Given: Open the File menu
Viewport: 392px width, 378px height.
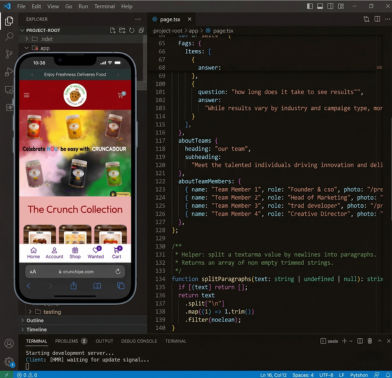Looking at the screenshot, I should (x=21, y=6).
